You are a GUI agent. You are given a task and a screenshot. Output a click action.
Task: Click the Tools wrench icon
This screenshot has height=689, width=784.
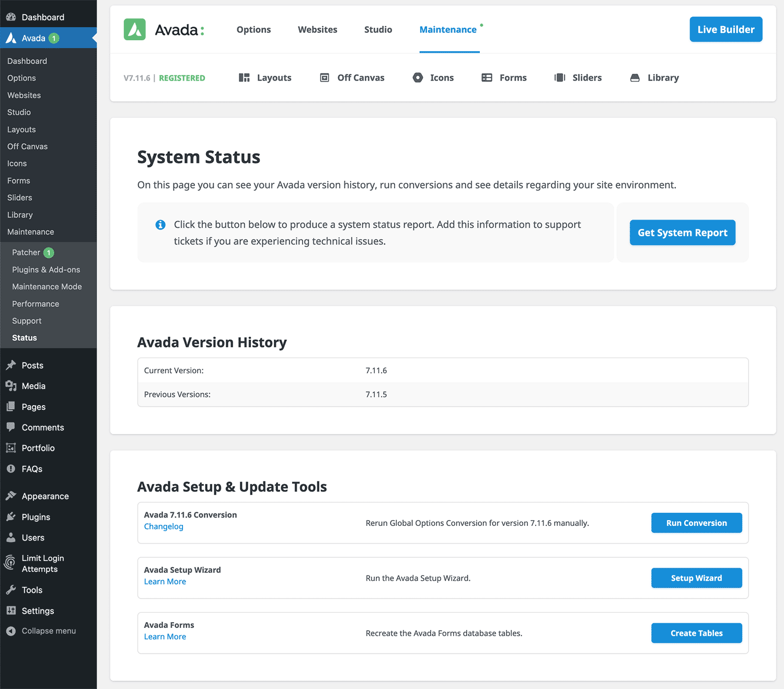11,590
